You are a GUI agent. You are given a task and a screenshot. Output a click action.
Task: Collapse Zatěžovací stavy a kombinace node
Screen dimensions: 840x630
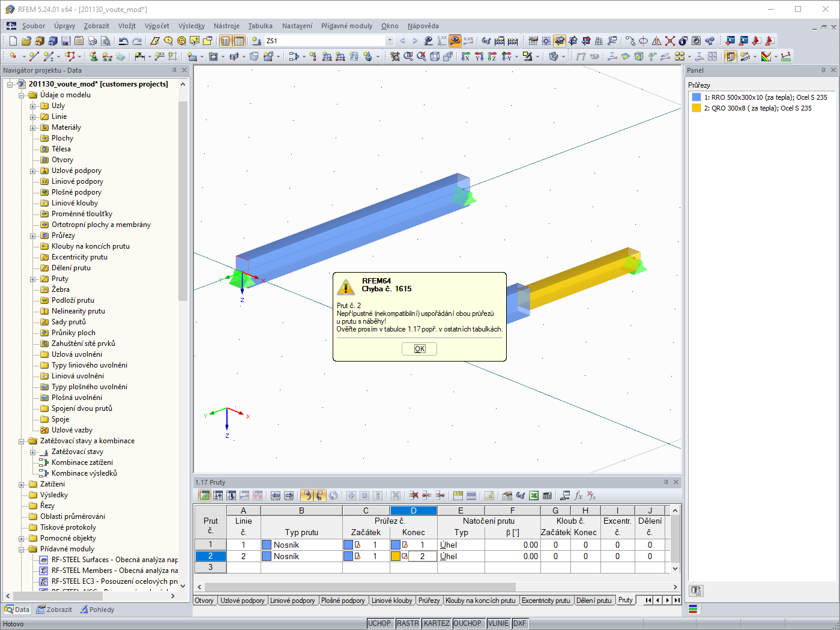click(x=22, y=441)
